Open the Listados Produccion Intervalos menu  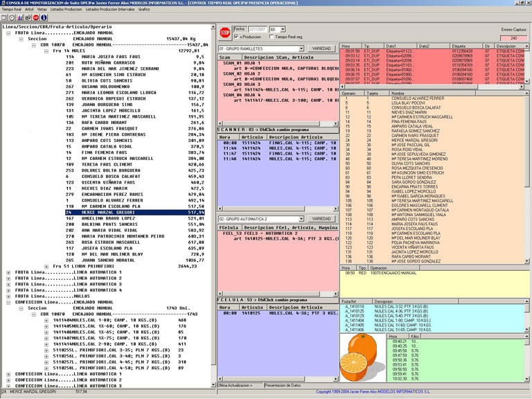click(x=110, y=10)
